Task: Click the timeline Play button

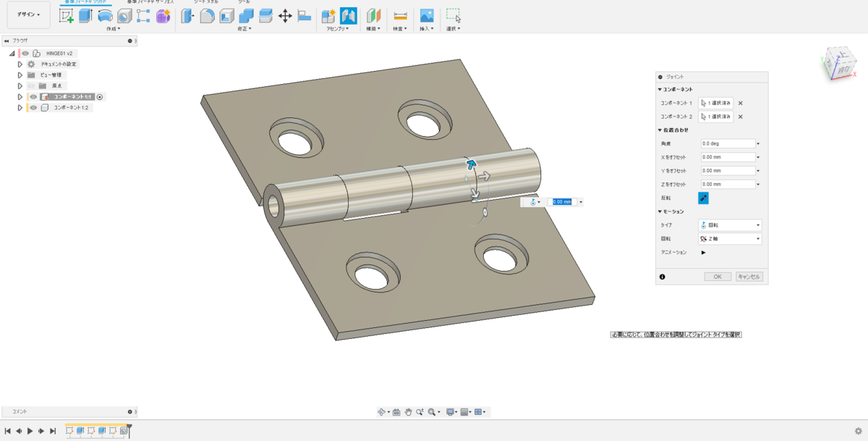Action: [30, 431]
